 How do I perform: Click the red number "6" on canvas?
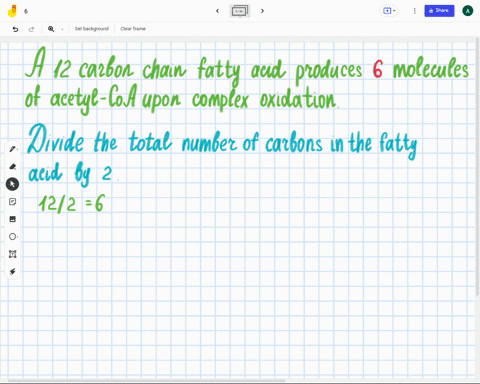(x=377, y=69)
